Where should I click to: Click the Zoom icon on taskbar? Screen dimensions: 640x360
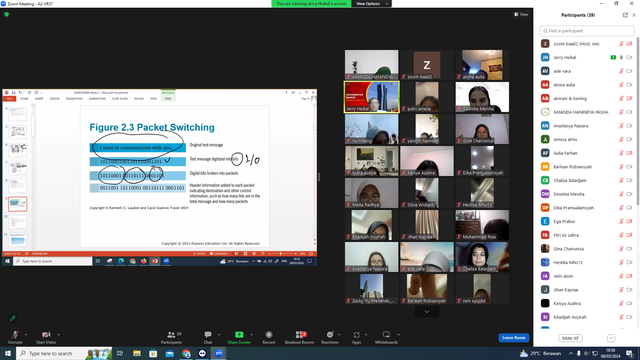(x=219, y=353)
